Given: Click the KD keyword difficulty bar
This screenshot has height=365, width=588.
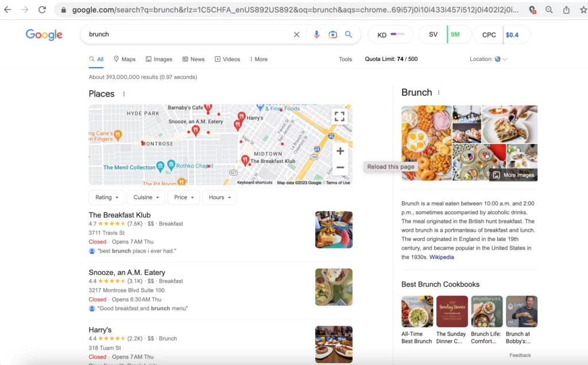Looking at the screenshot, I should click(x=397, y=34).
